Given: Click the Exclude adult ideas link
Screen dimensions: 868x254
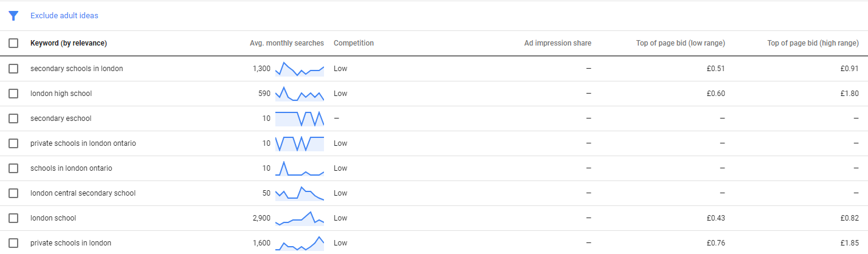Looking at the screenshot, I should pyautogui.click(x=64, y=16).
